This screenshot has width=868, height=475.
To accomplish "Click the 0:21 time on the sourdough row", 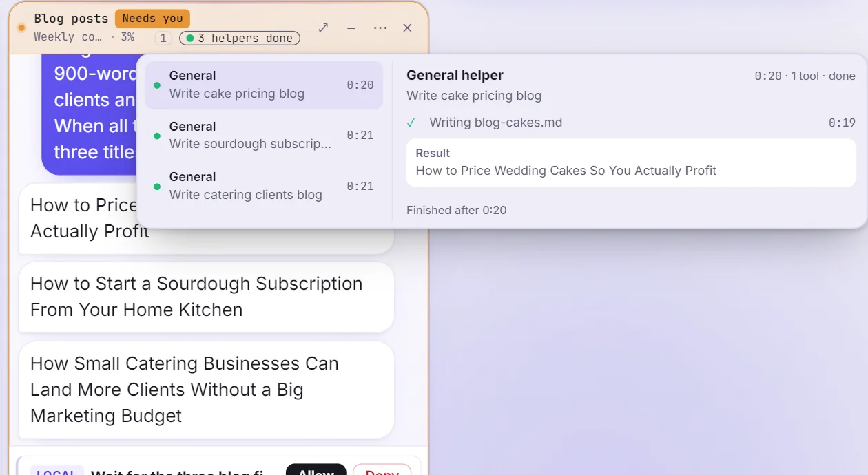I will (360, 135).
